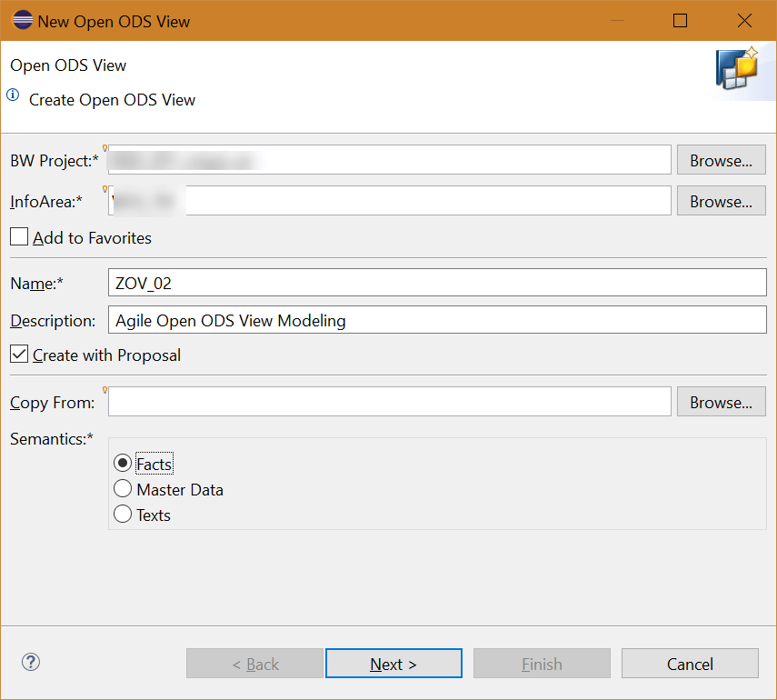
Task: Open the help question mark icon
Action: click(x=30, y=663)
